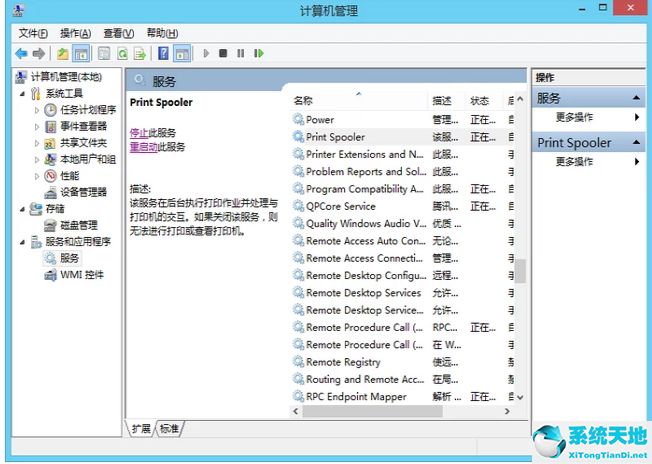
Task: Toggle the show/hide console tree icon
Action: [81, 53]
